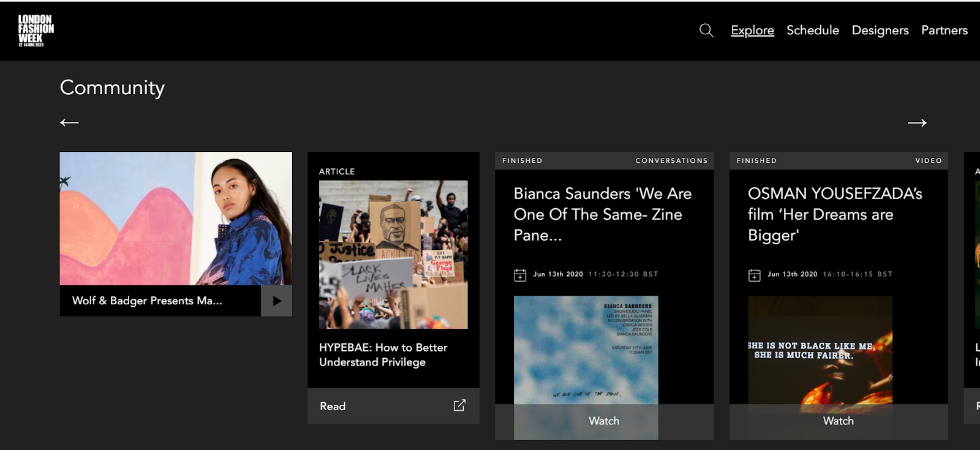Click FINISHED status on Osman Yousefzada card
The height and width of the screenshot is (450, 980).
756,160
